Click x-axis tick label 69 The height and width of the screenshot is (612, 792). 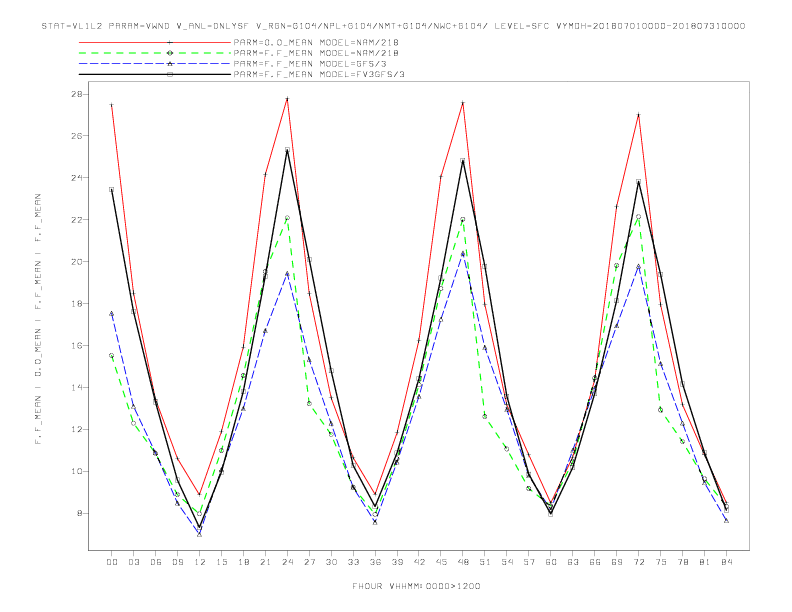(617, 562)
